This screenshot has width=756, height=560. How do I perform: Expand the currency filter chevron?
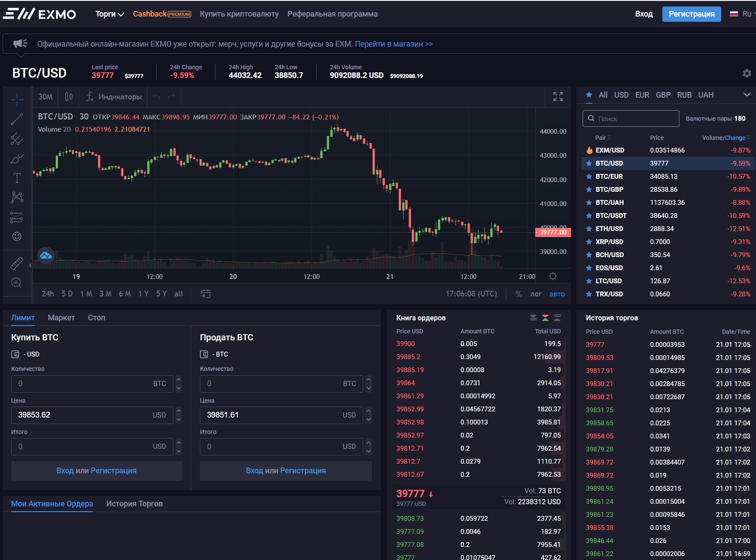coord(746,95)
